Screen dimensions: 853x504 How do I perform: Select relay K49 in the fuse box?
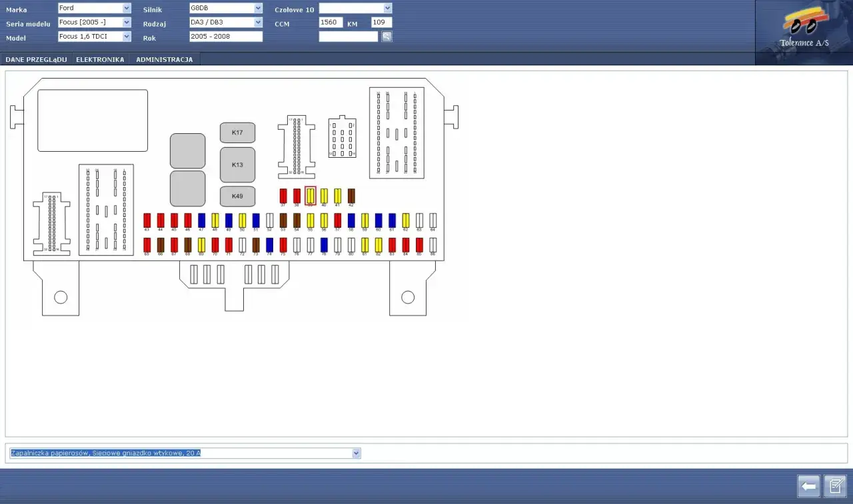tap(237, 196)
